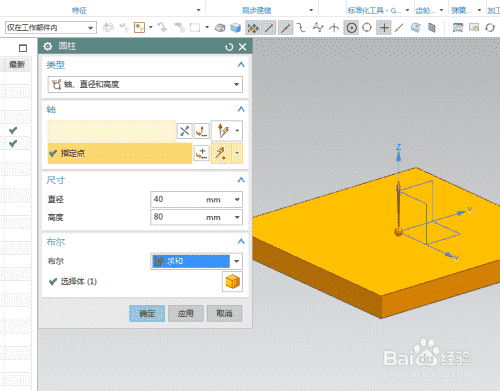This screenshot has height=391, width=500.
Task: Toggle the snap Midpoint icon
Action: pos(285,28)
